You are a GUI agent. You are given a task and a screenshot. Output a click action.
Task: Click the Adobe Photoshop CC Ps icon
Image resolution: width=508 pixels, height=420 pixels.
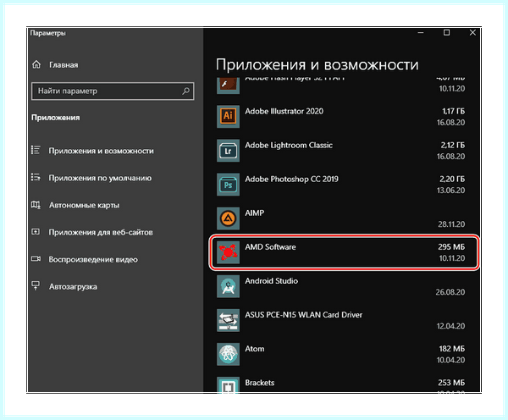[228, 185]
